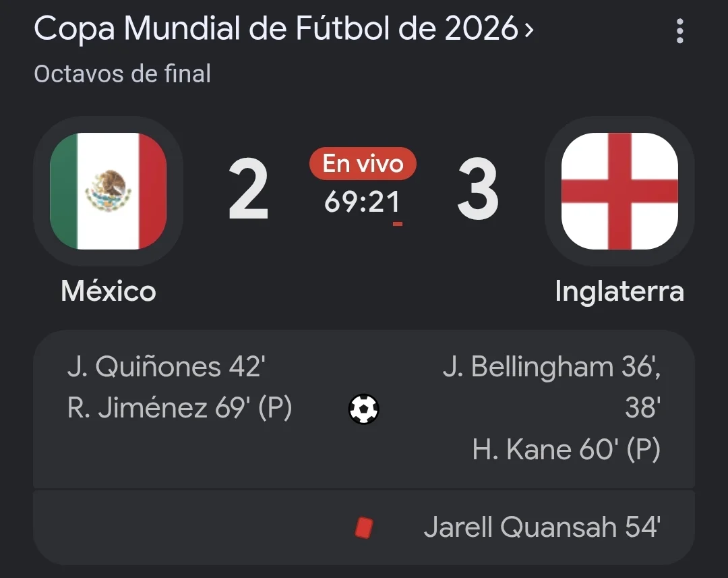
Task: Select the Inglaterra team name
Action: (x=620, y=292)
